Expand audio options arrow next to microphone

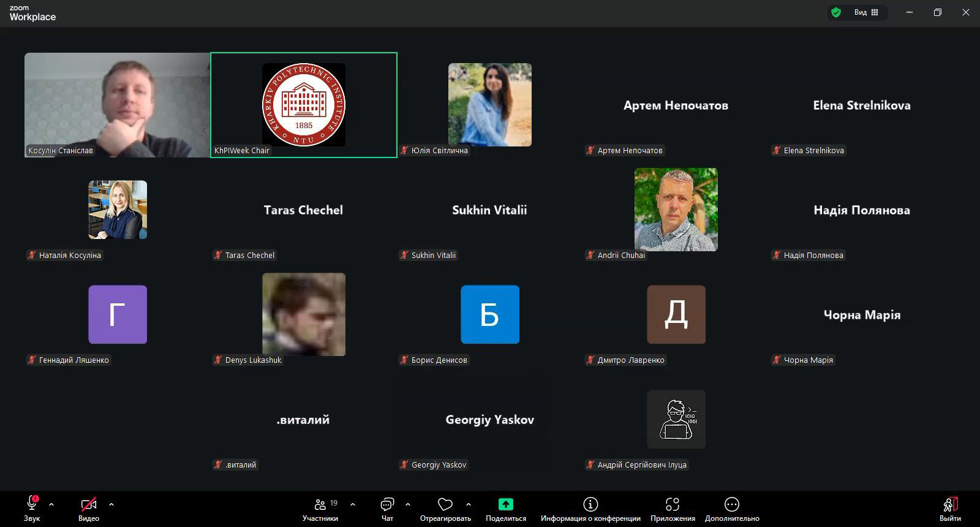[51, 504]
